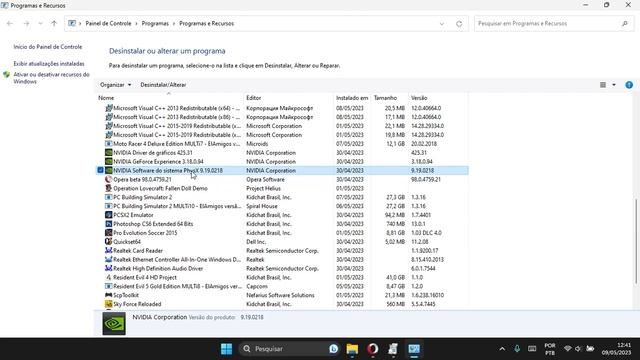The width and height of the screenshot is (640, 360).
Task: Expand the view options dropdown arrow
Action: (x=614, y=85)
